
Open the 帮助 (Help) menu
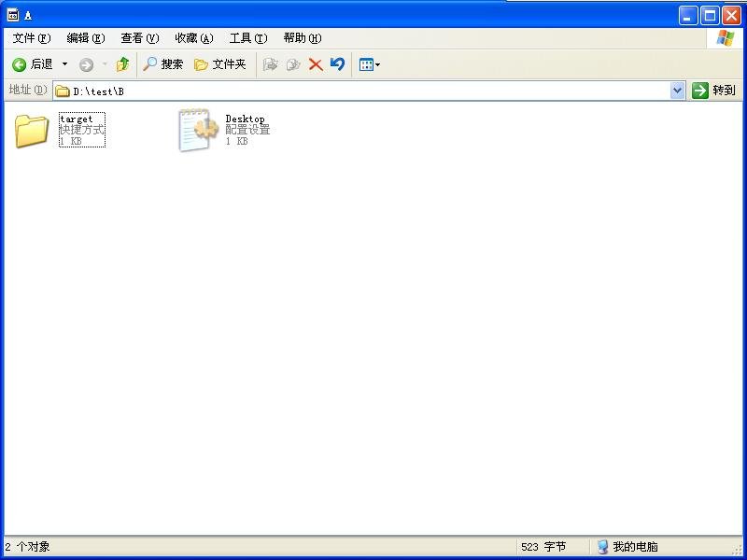click(x=302, y=38)
